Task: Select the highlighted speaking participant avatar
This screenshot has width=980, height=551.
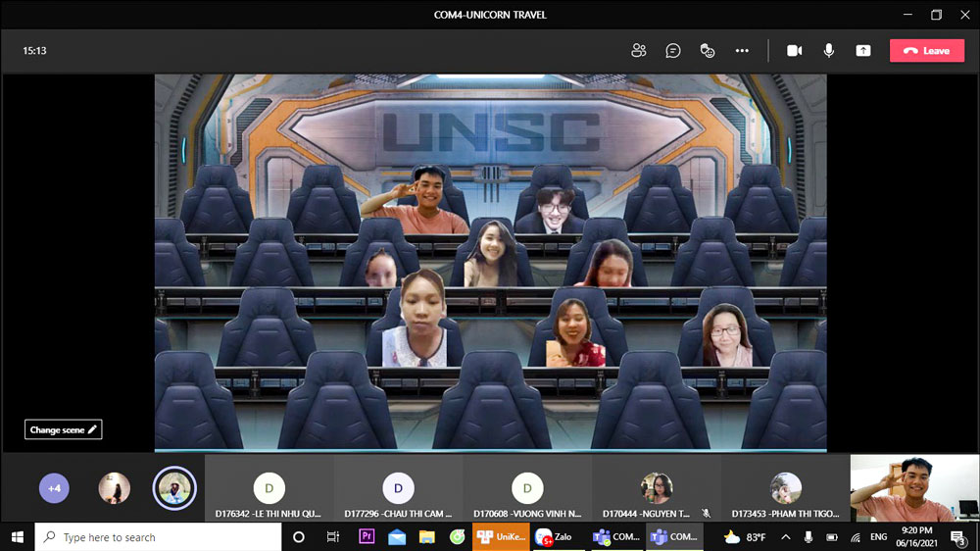Action: tap(174, 488)
